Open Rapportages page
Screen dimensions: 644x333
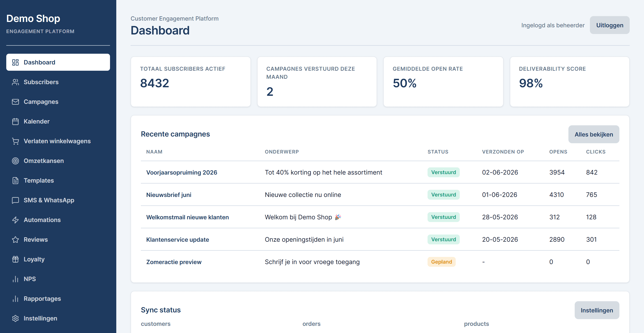click(x=58, y=299)
